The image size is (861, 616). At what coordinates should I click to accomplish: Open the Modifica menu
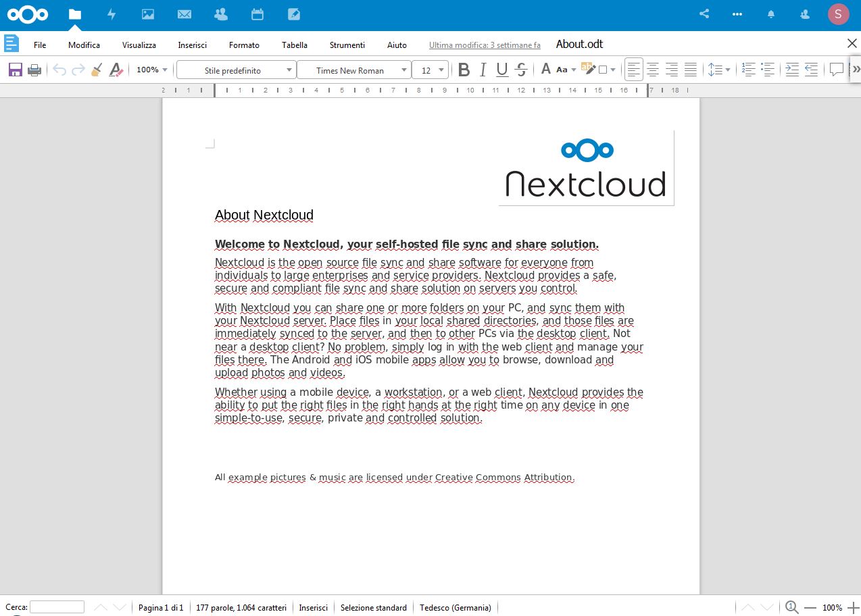84,45
